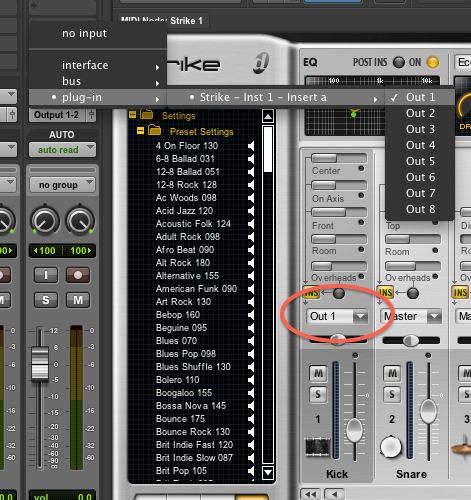The image size is (471, 500).
Task: Choose Out 2 from output submenu
Action: click(x=420, y=113)
